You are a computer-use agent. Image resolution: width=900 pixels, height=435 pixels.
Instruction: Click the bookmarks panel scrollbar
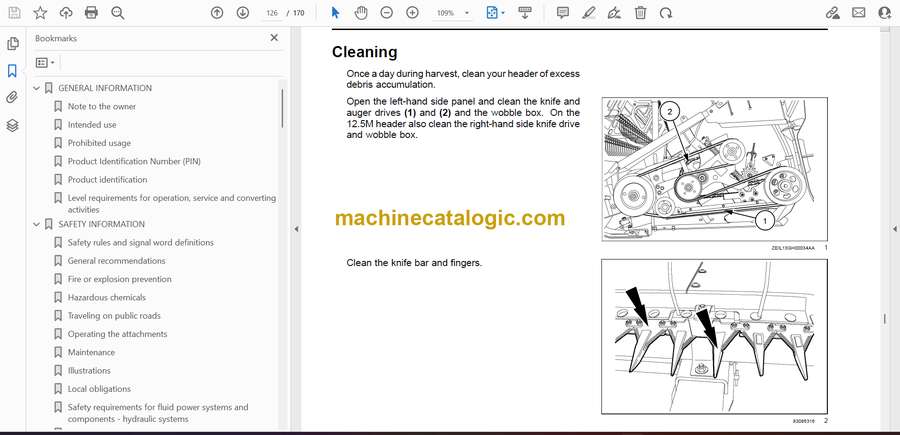pos(282,108)
